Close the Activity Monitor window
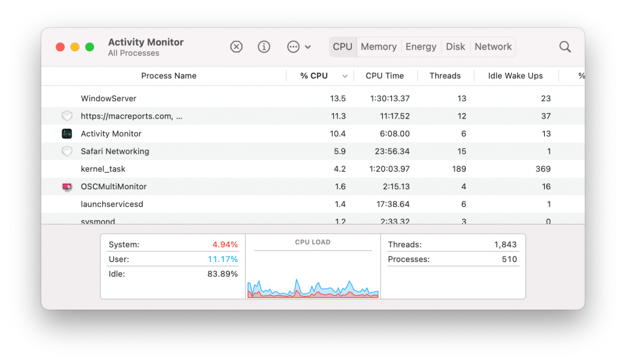 pyautogui.click(x=61, y=47)
